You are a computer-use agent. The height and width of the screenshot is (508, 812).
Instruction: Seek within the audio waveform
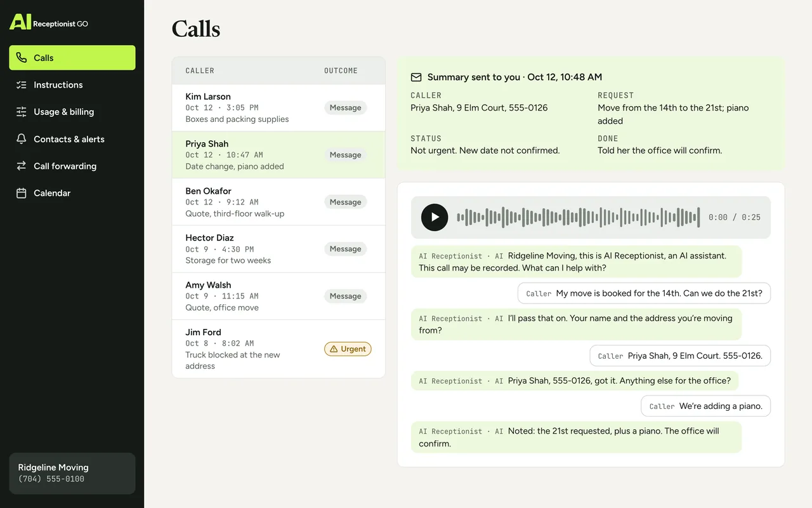point(579,217)
